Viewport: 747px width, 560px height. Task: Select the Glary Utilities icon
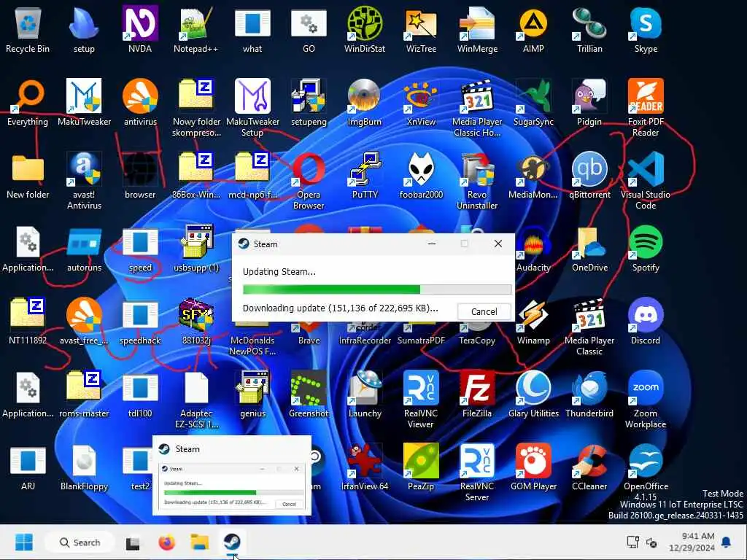(x=533, y=394)
